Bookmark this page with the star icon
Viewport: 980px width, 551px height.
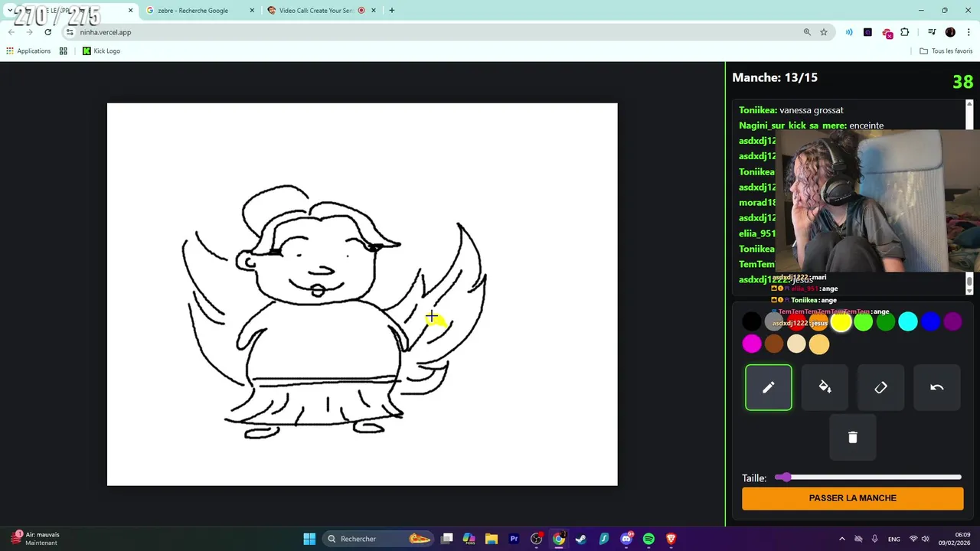pyautogui.click(x=824, y=32)
